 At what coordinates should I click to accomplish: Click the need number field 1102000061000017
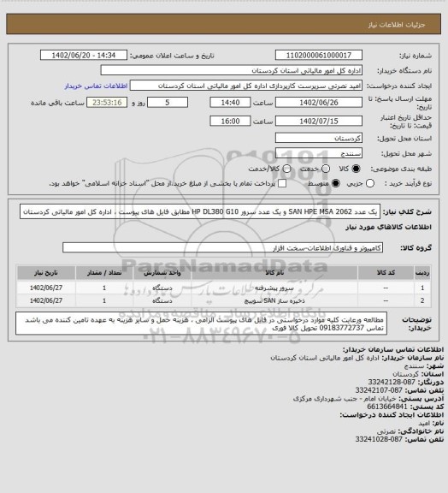click(319, 55)
